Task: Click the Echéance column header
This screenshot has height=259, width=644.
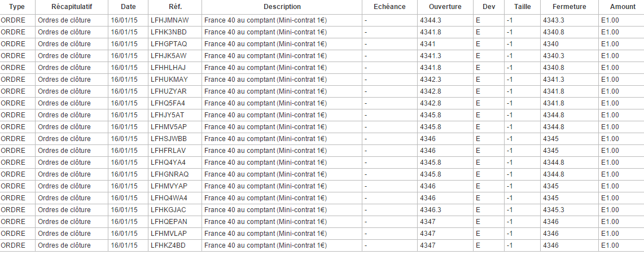Action: click(389, 7)
